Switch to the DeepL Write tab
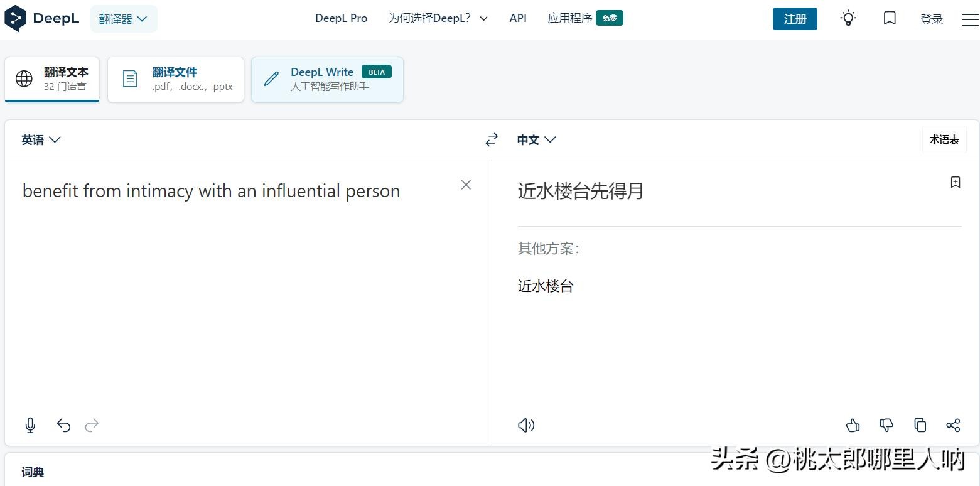The height and width of the screenshot is (486, 980). [327, 79]
